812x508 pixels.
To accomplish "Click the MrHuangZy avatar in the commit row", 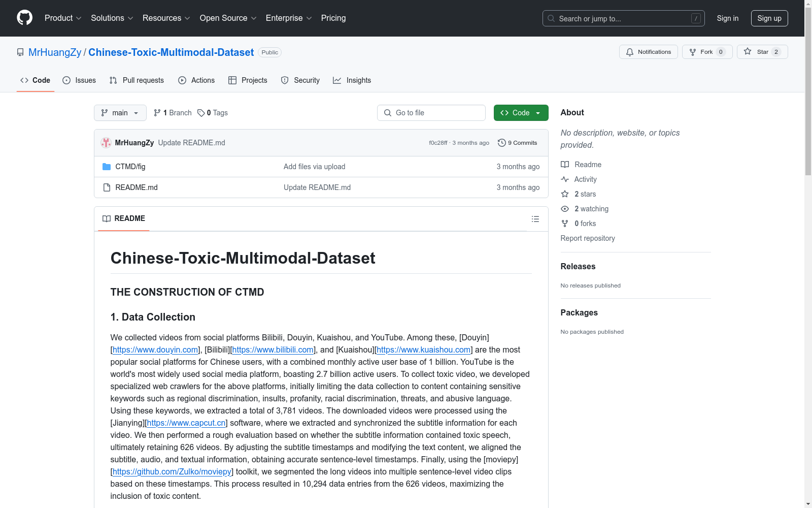I will pyautogui.click(x=106, y=143).
